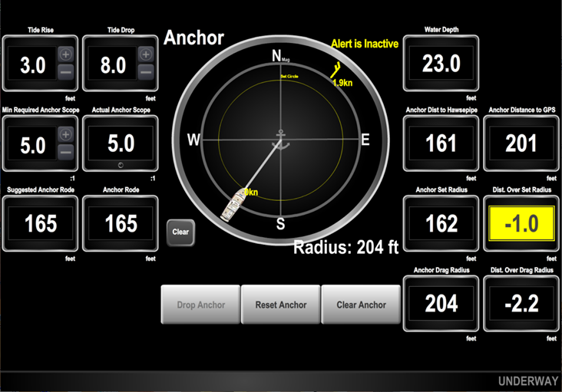Increase Tide Rise with plus button
562x392 pixels.
65,54
